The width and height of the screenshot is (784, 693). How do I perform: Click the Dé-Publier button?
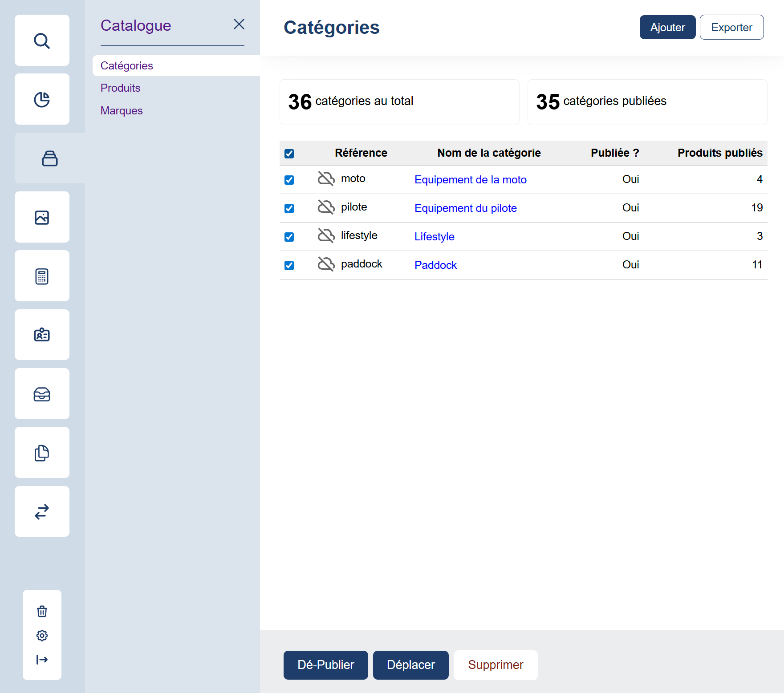(325, 665)
